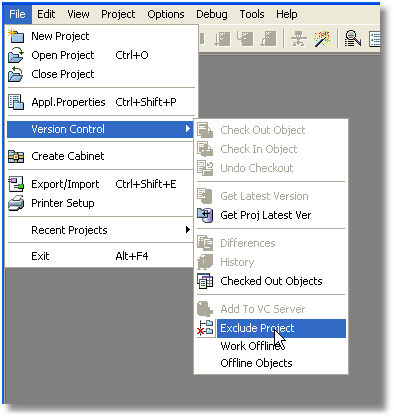Expand the Version Control submenu arrow
Viewport: 394px width, 418px height.
coord(188,129)
